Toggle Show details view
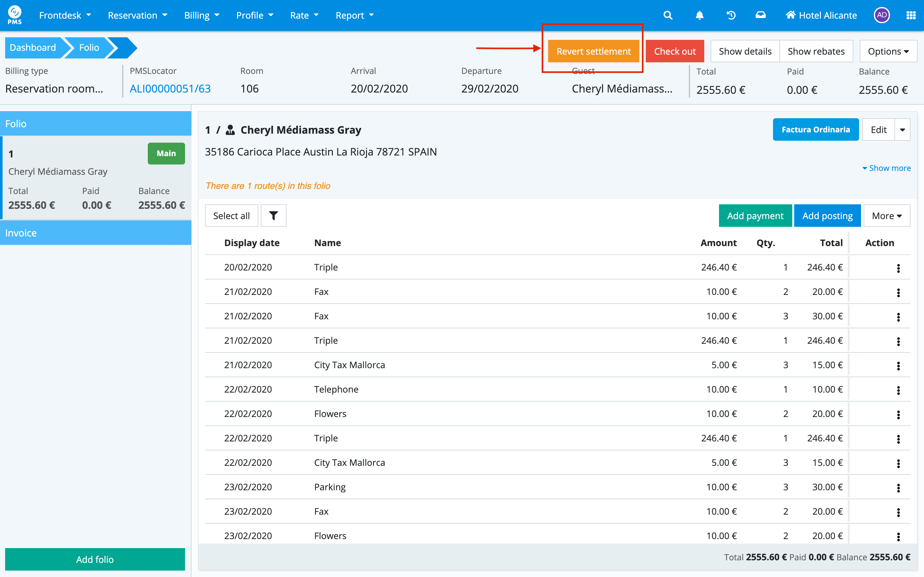 (745, 51)
